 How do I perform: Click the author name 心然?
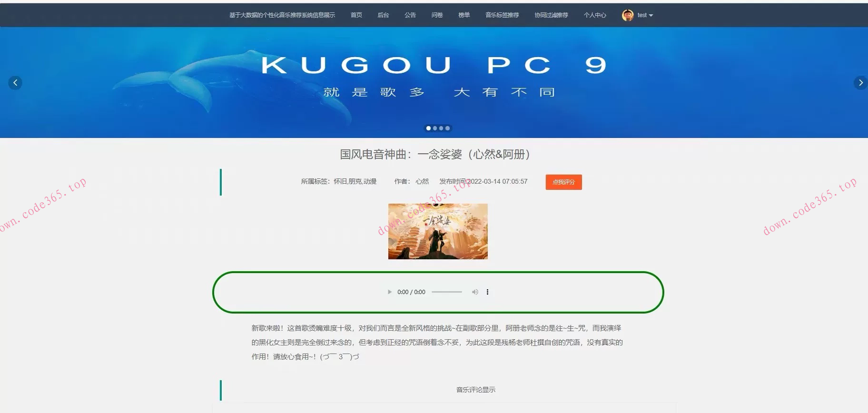click(422, 181)
